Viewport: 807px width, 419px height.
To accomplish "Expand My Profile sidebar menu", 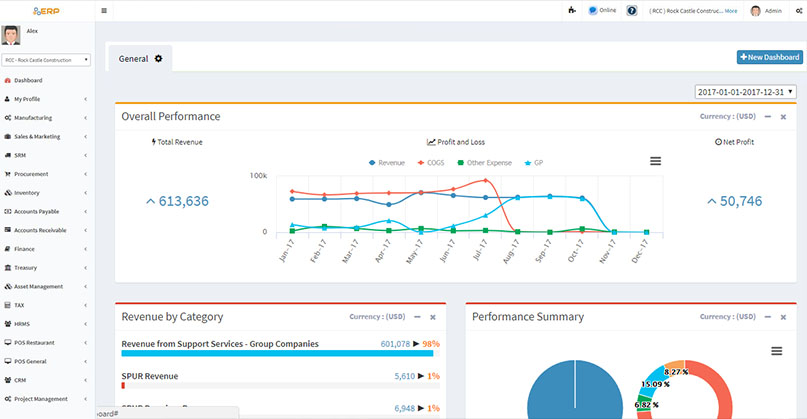I will [47, 99].
